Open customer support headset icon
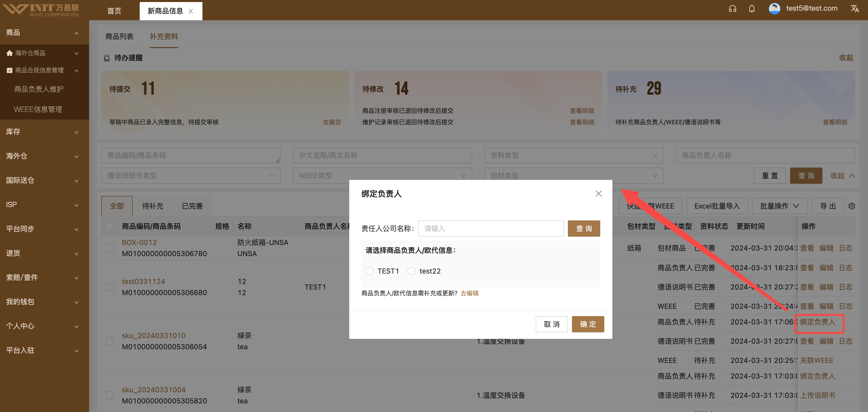The width and height of the screenshot is (868, 412). click(x=732, y=8)
